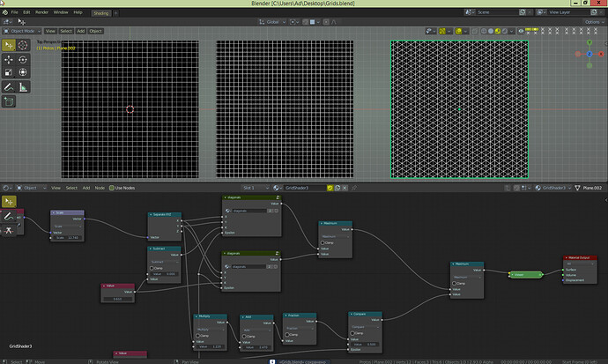This screenshot has height=364, width=608.
Task: Toggle viewport overlays button
Action: click(x=458, y=31)
